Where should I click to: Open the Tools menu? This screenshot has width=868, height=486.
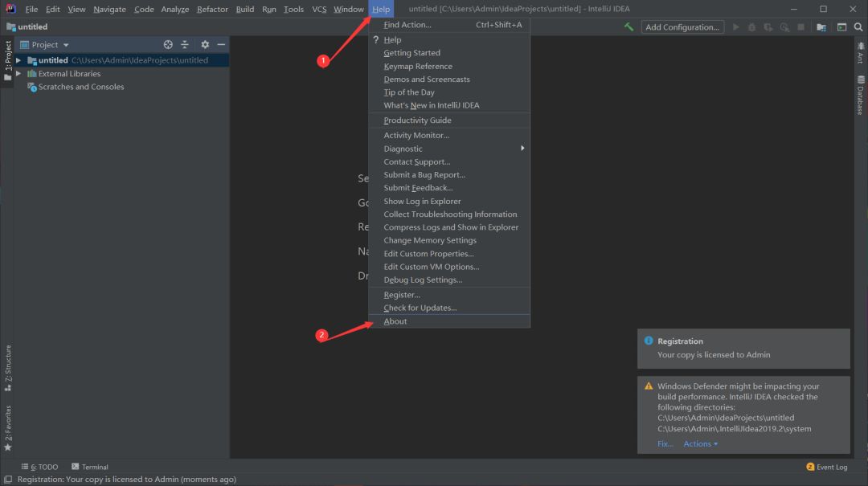293,9
